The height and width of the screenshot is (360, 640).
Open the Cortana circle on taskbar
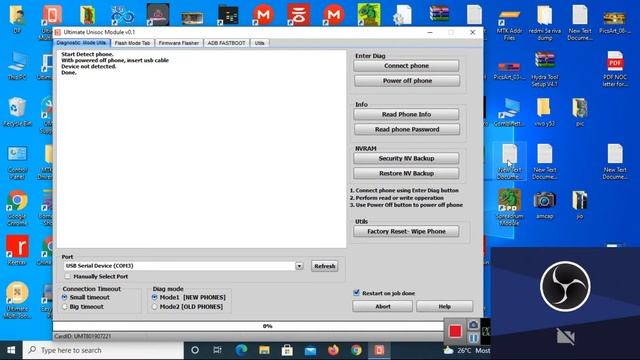pos(195,350)
